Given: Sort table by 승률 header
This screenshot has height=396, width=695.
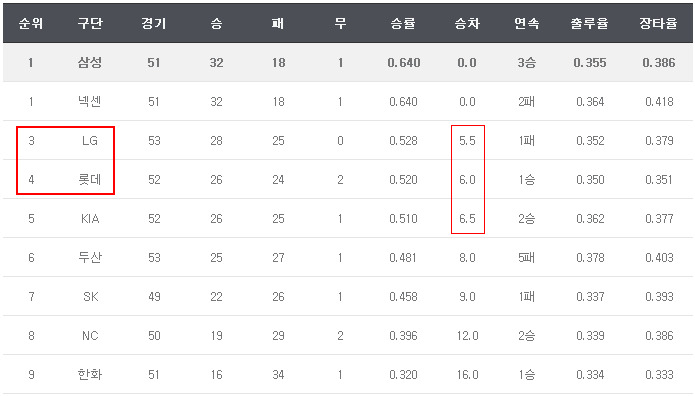Looking at the screenshot, I should click(x=403, y=23).
